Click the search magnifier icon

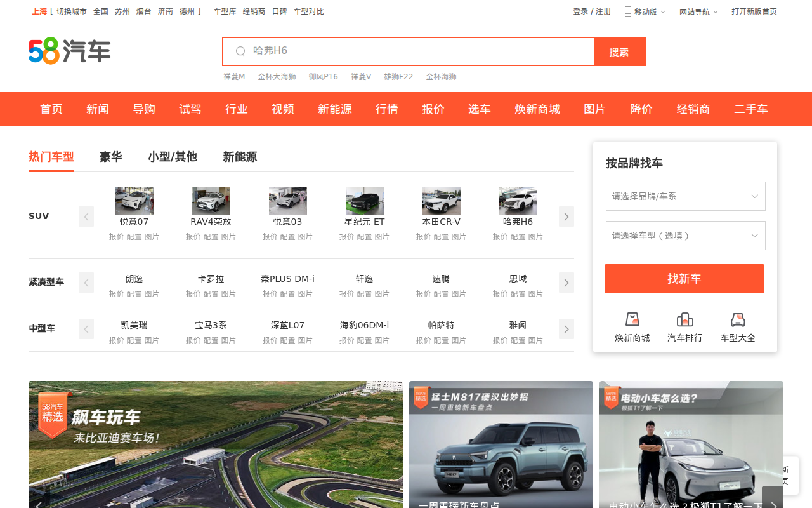click(x=240, y=51)
